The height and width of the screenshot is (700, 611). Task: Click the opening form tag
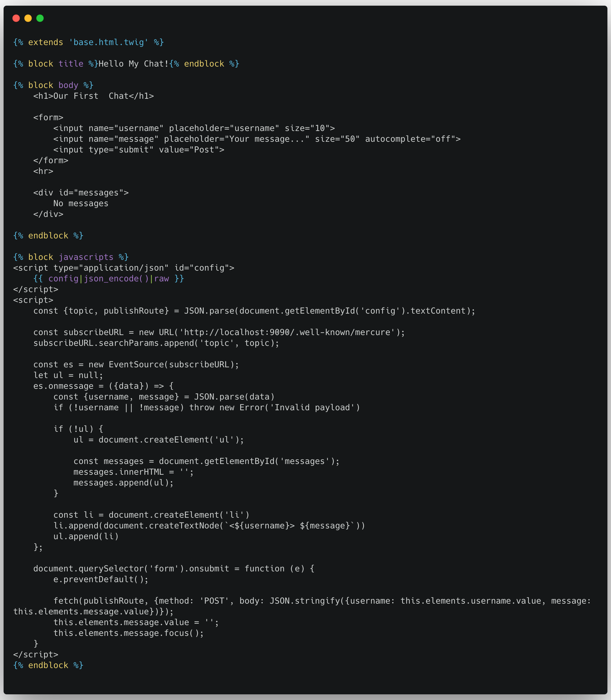pos(48,118)
